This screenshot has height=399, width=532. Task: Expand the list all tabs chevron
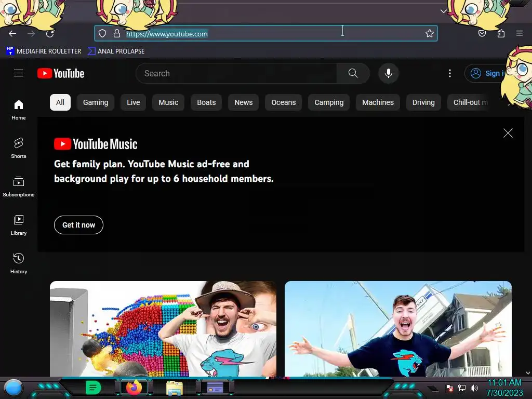pyautogui.click(x=444, y=11)
